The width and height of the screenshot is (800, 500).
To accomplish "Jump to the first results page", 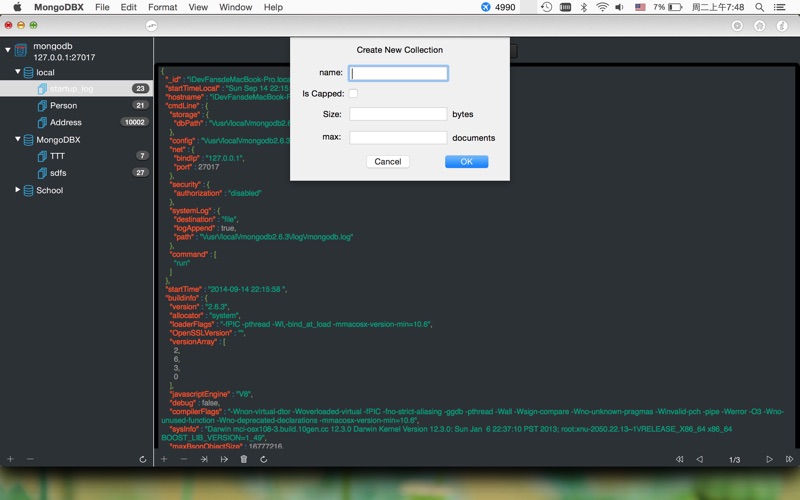I will [x=680, y=459].
